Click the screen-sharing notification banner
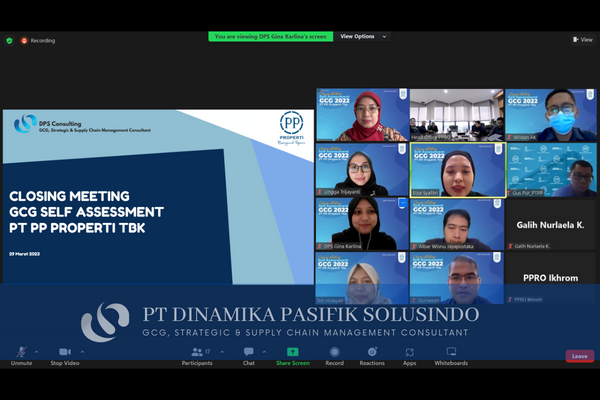Screen dimensions: 600x400 coord(271,36)
